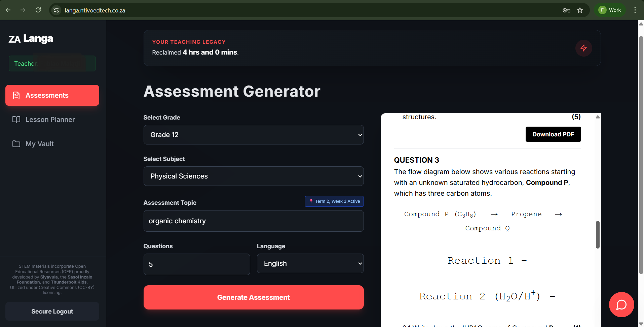Expand the Grade 12 dropdown
The image size is (644, 327).
[x=254, y=135]
